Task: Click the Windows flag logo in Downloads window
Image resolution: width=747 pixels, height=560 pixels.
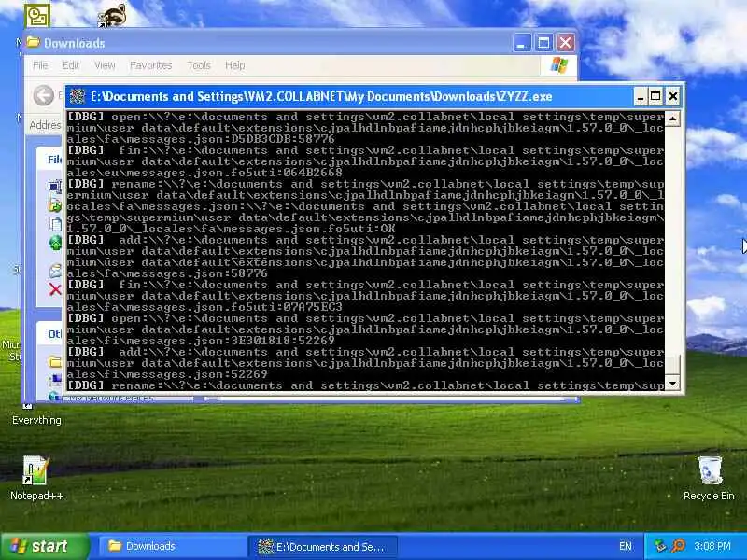Action: click(559, 65)
